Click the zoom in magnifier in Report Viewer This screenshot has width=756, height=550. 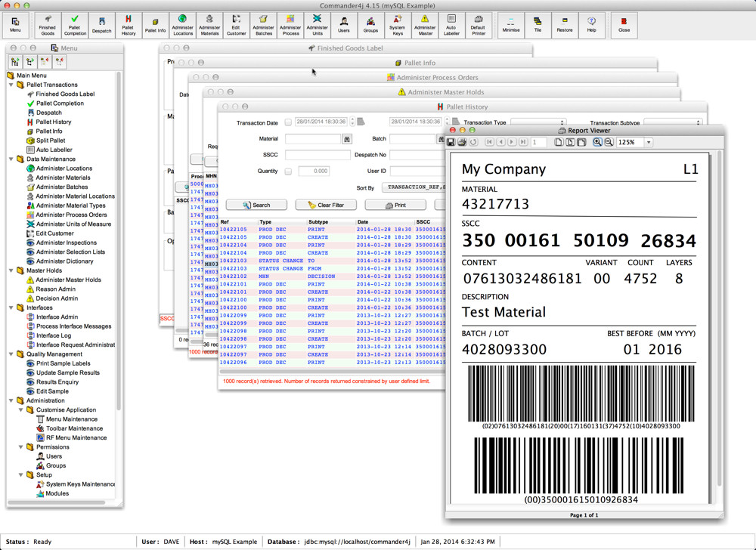tap(597, 142)
